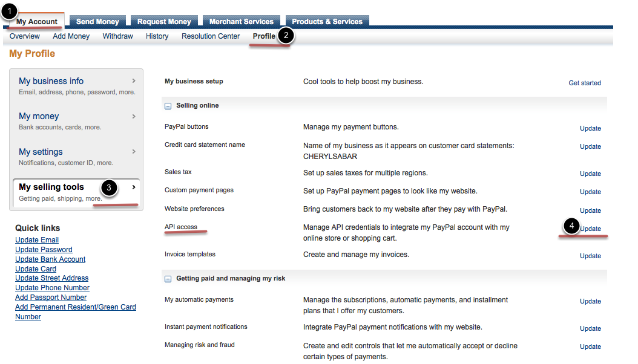Open Update Card quick link
This screenshot has width=638, height=364.
pos(36,269)
